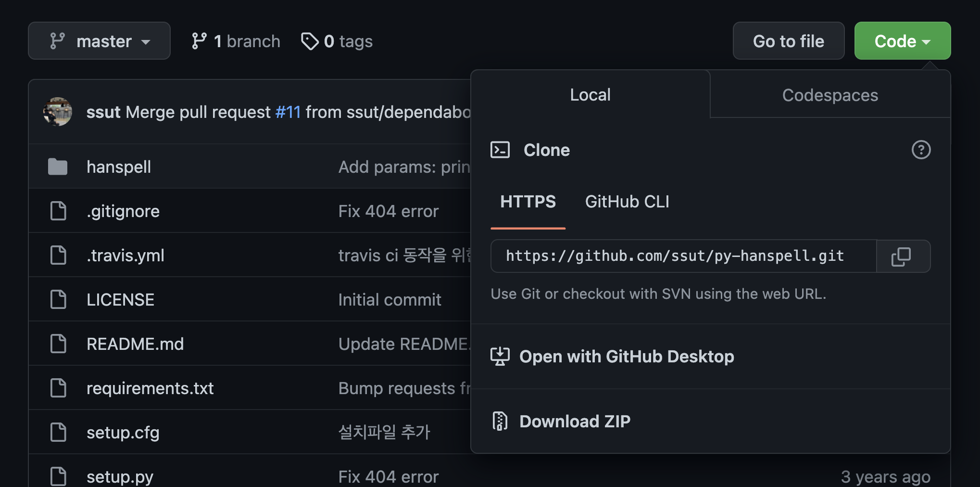Open the setup.py 'Fix 404 error' commit message
This screenshot has height=487, width=980.
pos(389,477)
